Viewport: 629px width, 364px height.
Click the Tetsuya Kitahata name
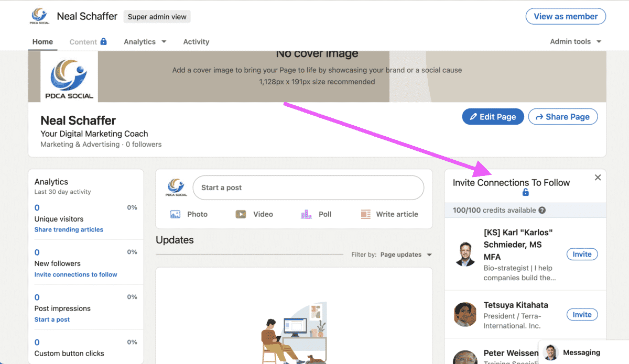coord(516,305)
